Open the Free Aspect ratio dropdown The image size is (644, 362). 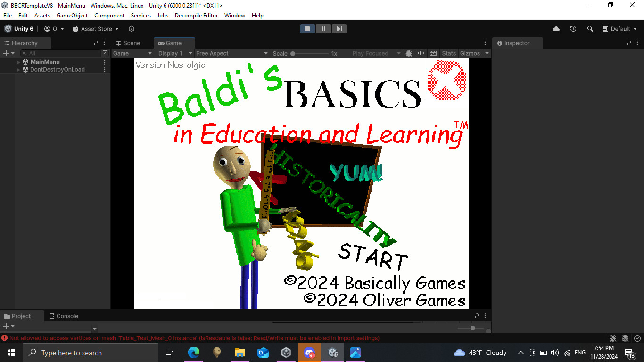pyautogui.click(x=231, y=53)
